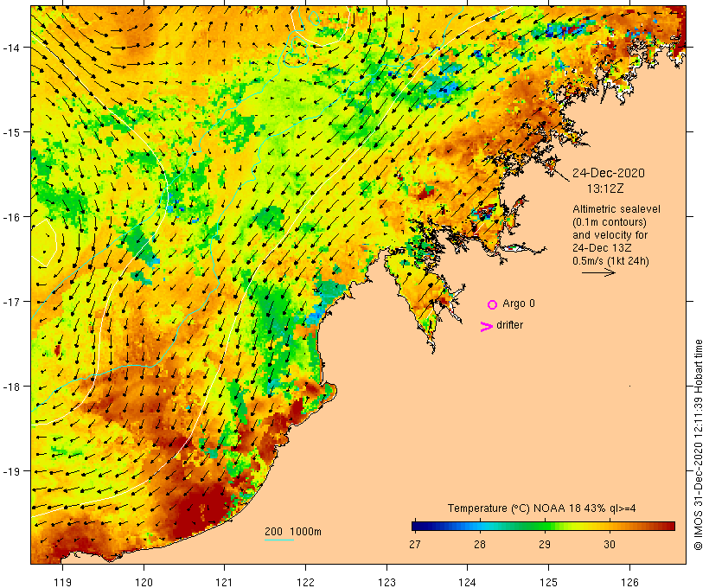
Task: Click latitude label '-17'
Action: [x=11, y=301]
